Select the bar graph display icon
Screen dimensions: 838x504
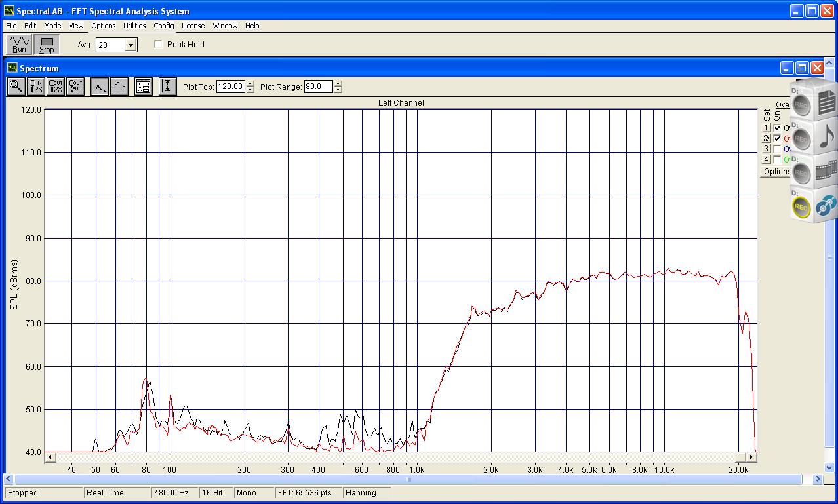coord(119,87)
